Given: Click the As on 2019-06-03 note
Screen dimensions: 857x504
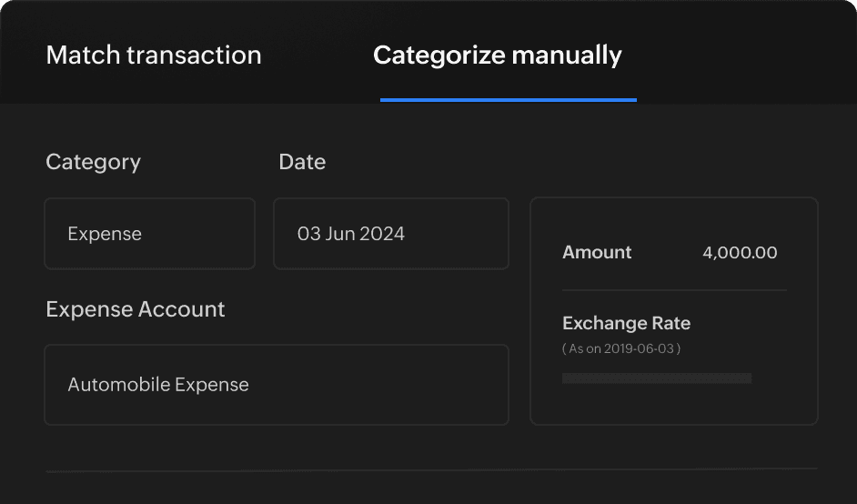Looking at the screenshot, I should (621, 348).
